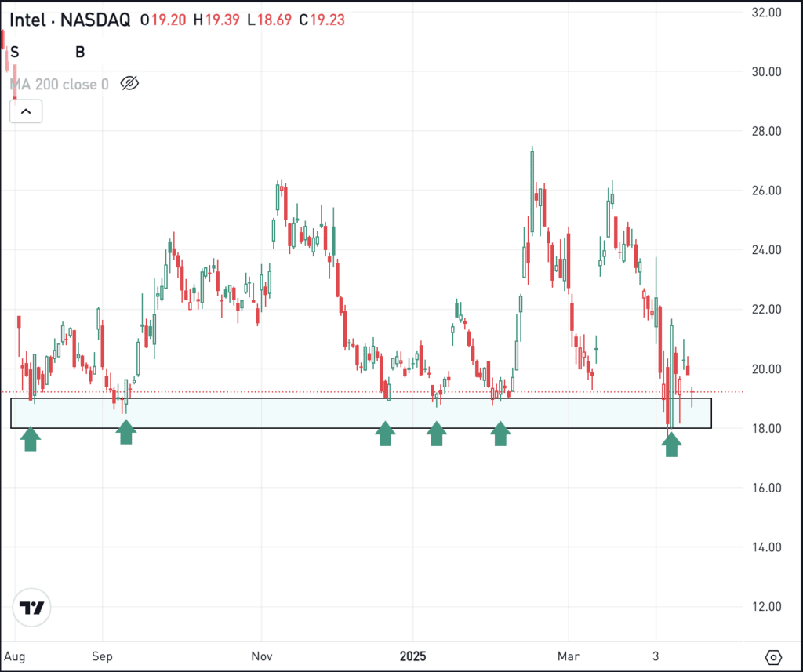Select the tall green candle peaking near 27.50
This screenshot has width=803, height=672.
pyautogui.click(x=532, y=191)
